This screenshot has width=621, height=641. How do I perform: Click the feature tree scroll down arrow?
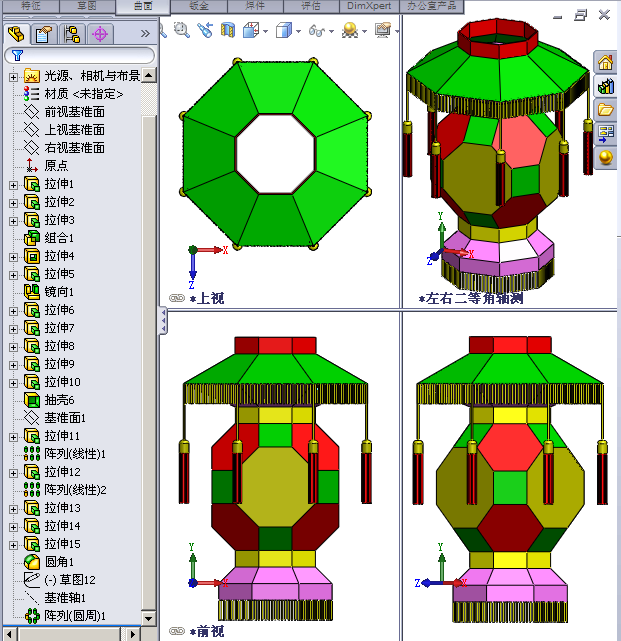tap(148, 618)
